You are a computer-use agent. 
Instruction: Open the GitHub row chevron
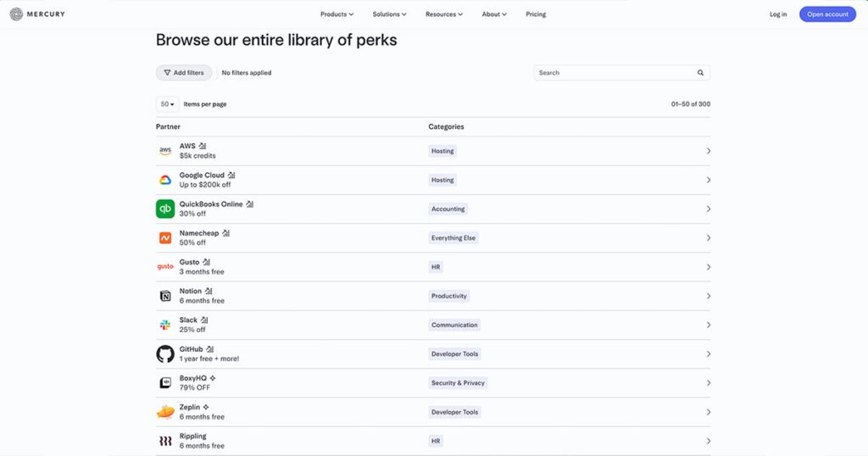point(708,353)
